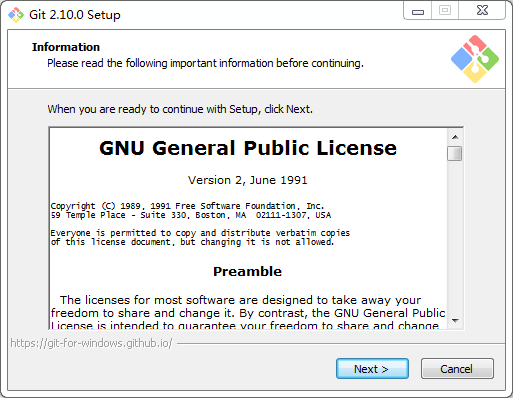The height and width of the screenshot is (398, 513).
Task: Click the greyed-out maximize window button
Action: coord(445,11)
